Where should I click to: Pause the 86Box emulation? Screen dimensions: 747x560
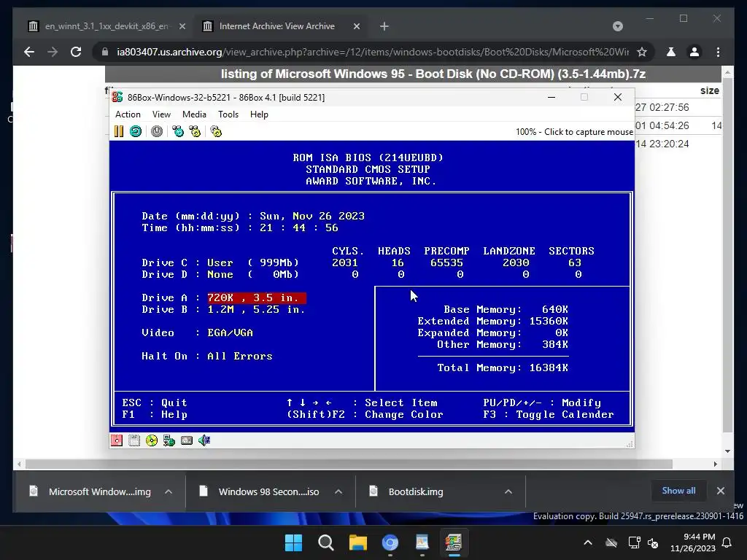coord(119,131)
